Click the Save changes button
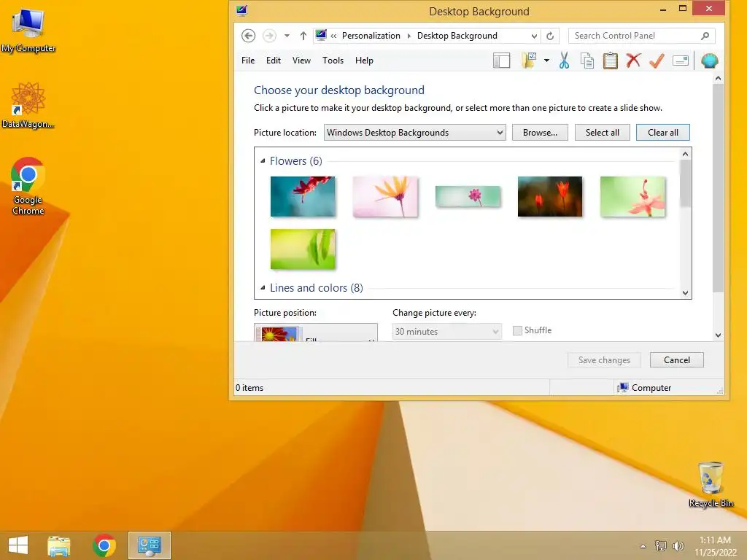The image size is (747, 560). pyautogui.click(x=604, y=360)
